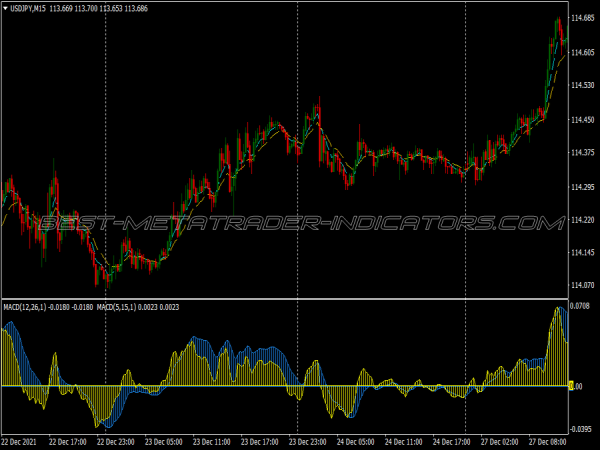Click time label 22 Dec 2021

pos(19,442)
